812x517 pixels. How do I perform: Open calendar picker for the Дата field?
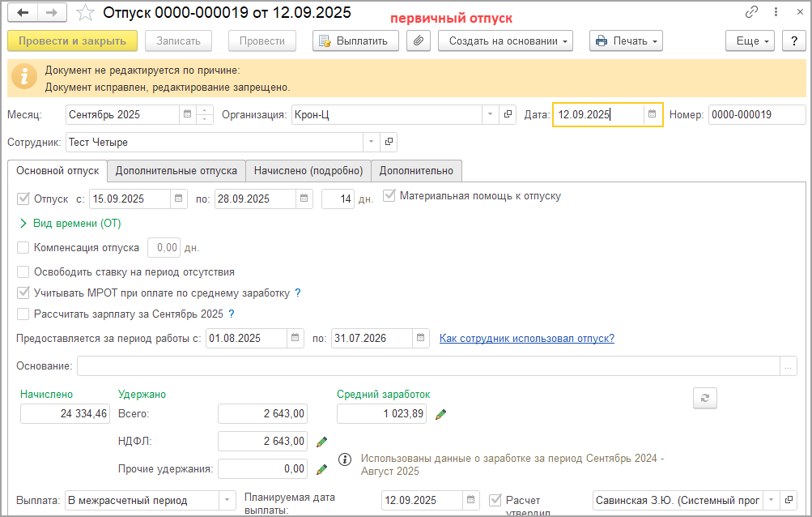click(652, 114)
